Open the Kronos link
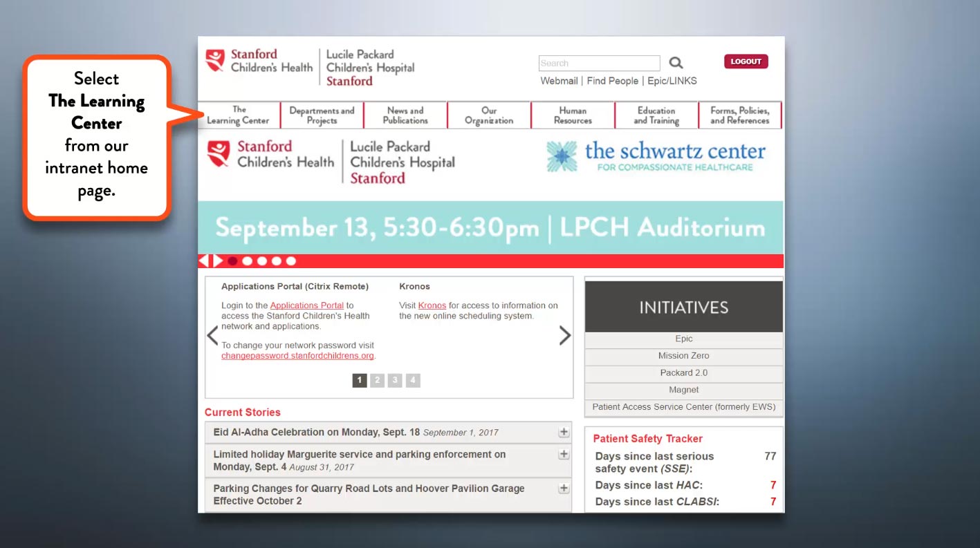This screenshot has width=980, height=548. [432, 305]
